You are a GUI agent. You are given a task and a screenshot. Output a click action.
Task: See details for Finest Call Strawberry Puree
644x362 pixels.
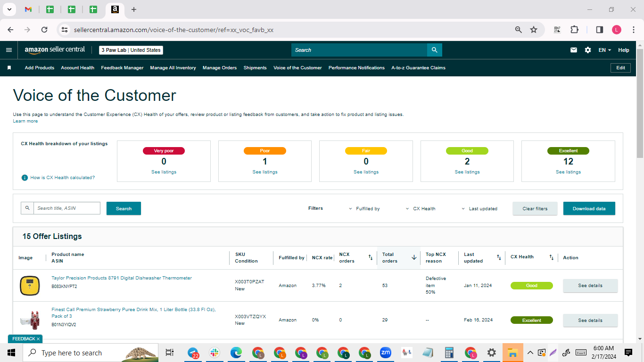point(590,321)
